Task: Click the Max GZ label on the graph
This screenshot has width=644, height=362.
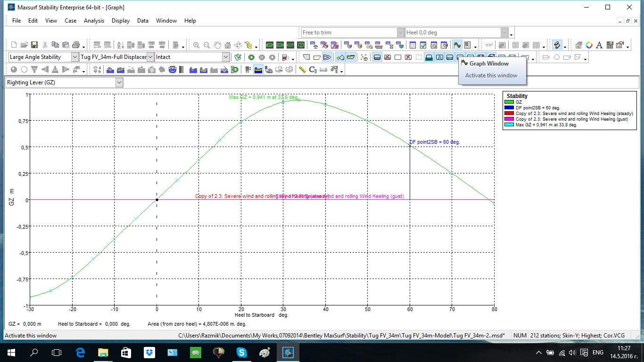Action: pyautogui.click(x=263, y=97)
